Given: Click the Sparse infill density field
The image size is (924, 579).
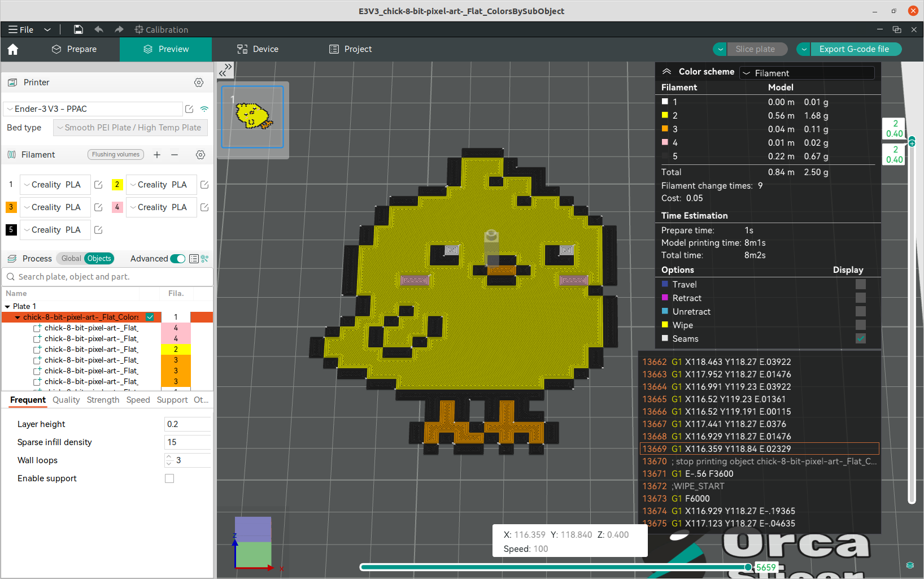Looking at the screenshot, I should click(188, 442).
